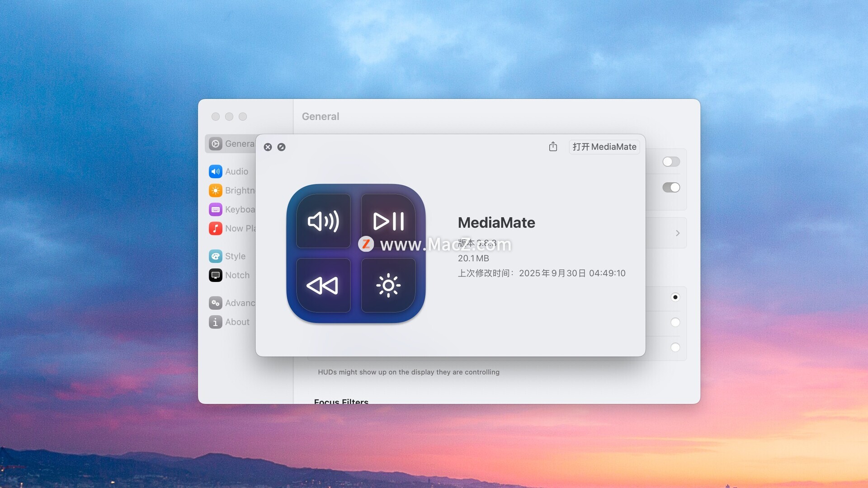Click the Style palette sidebar icon
This screenshot has width=868, height=488.
(215, 256)
